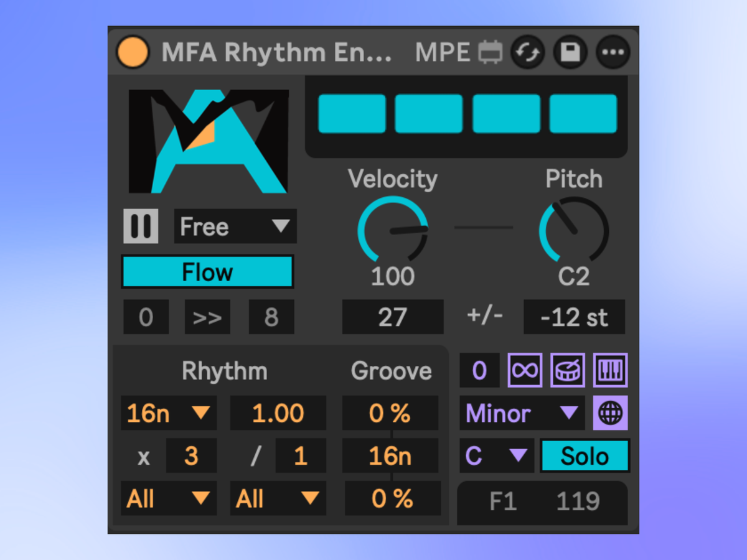Toggle the drum icon button
Image resolution: width=747 pixels, height=560 pixels.
568,371
